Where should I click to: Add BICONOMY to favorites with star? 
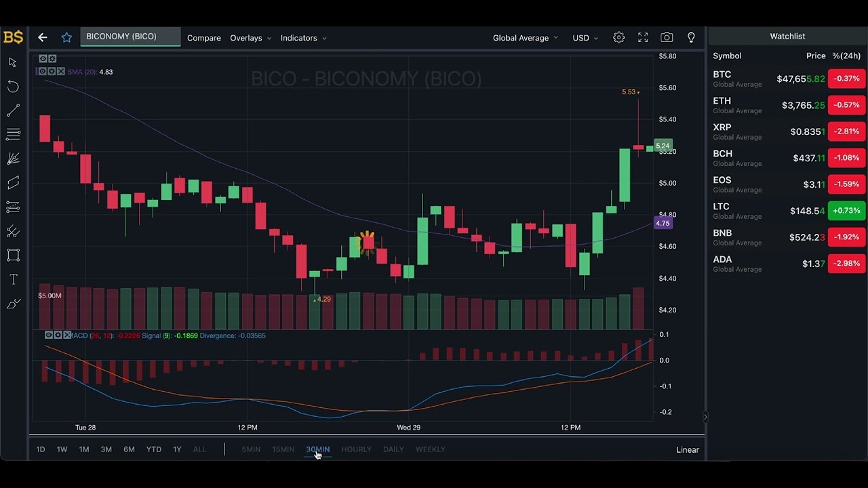click(x=66, y=37)
